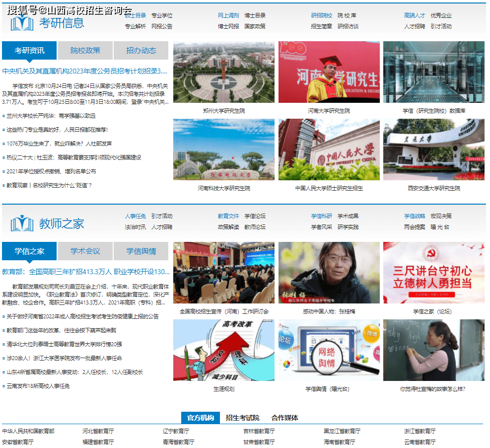Open the 三尺讲台守初心 banner thumbnail
The height and width of the screenshot is (448, 490).
tap(434, 273)
